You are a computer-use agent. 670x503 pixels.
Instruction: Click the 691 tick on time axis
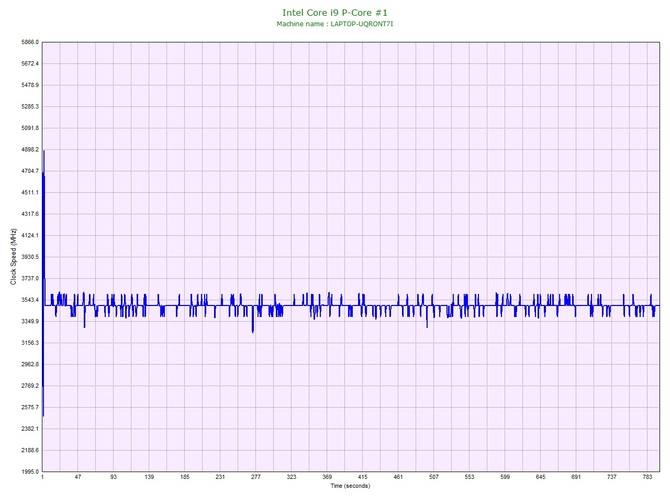coord(576,477)
